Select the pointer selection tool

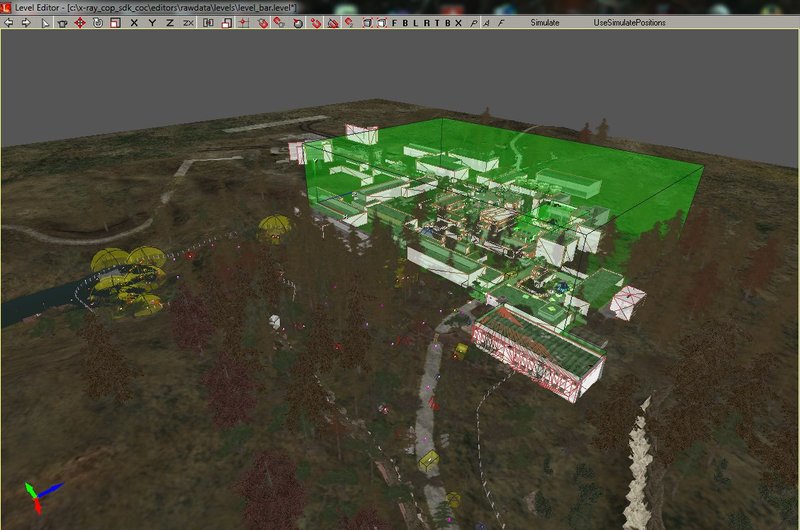45,22
